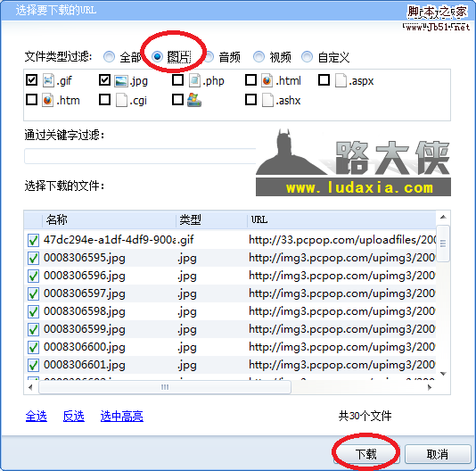Select the 全部 (all) filter radio button
This screenshot has width=476, height=471.
point(109,56)
